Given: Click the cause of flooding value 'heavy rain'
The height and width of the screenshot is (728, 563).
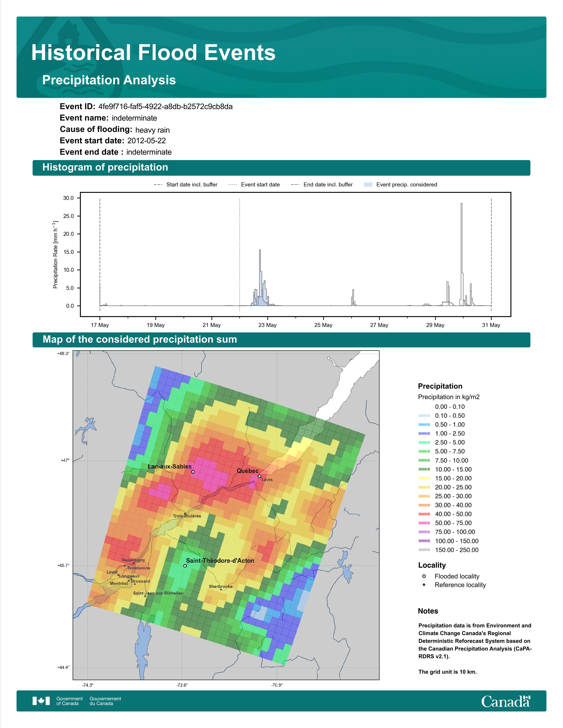Looking at the screenshot, I should pos(152,130).
